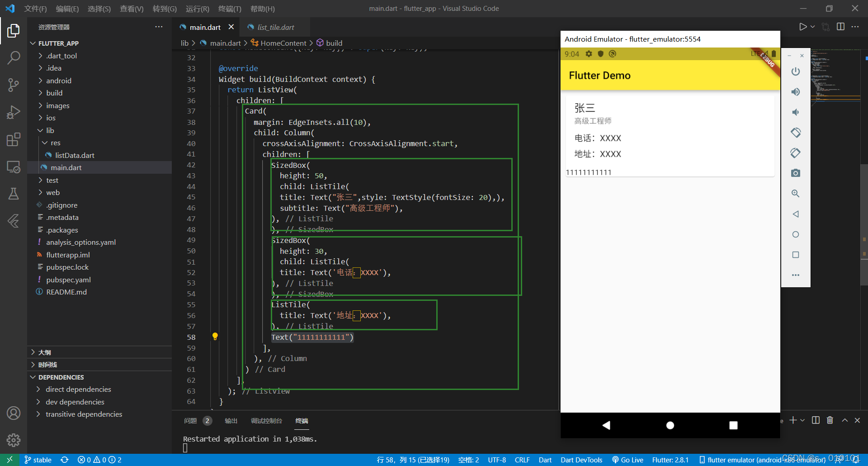Open the Flutter sidebar icon

(14, 221)
